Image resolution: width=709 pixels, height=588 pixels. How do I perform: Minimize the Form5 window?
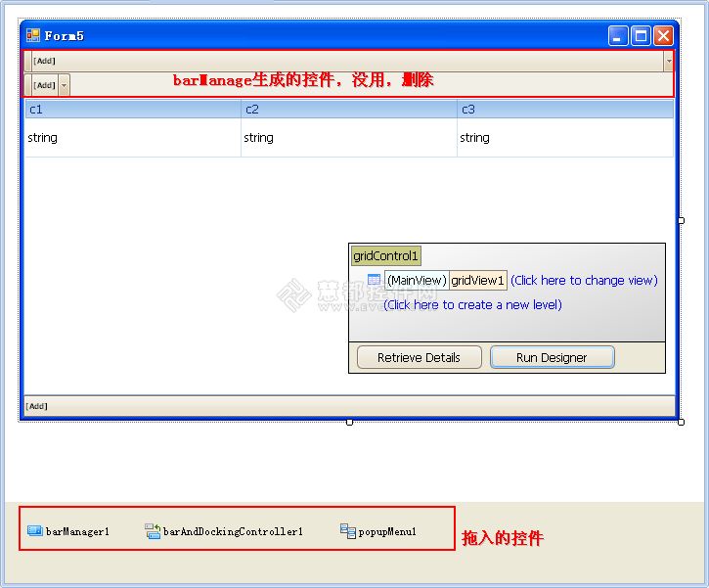coord(618,36)
